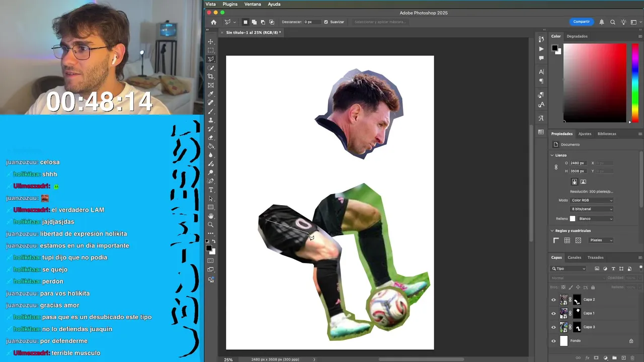Click the Home icon in options bar
This screenshot has height=362, width=644.
pos(213,22)
